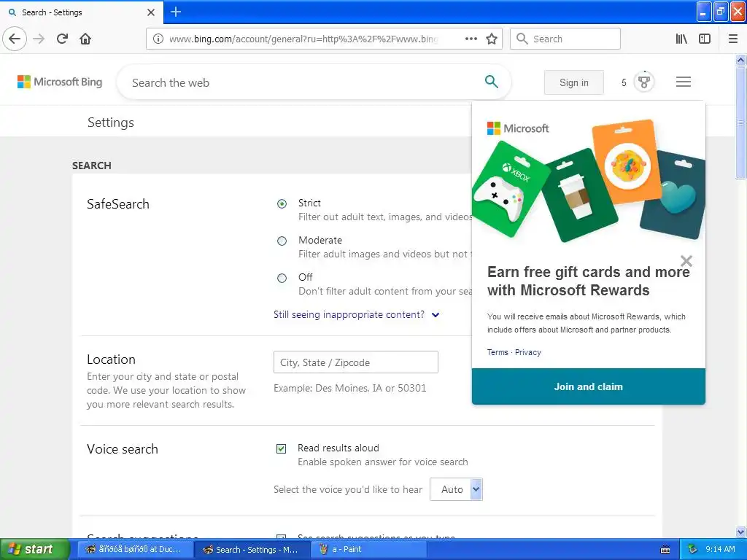Click the address bar URL
The width and height of the screenshot is (747, 560).
[x=303, y=39]
